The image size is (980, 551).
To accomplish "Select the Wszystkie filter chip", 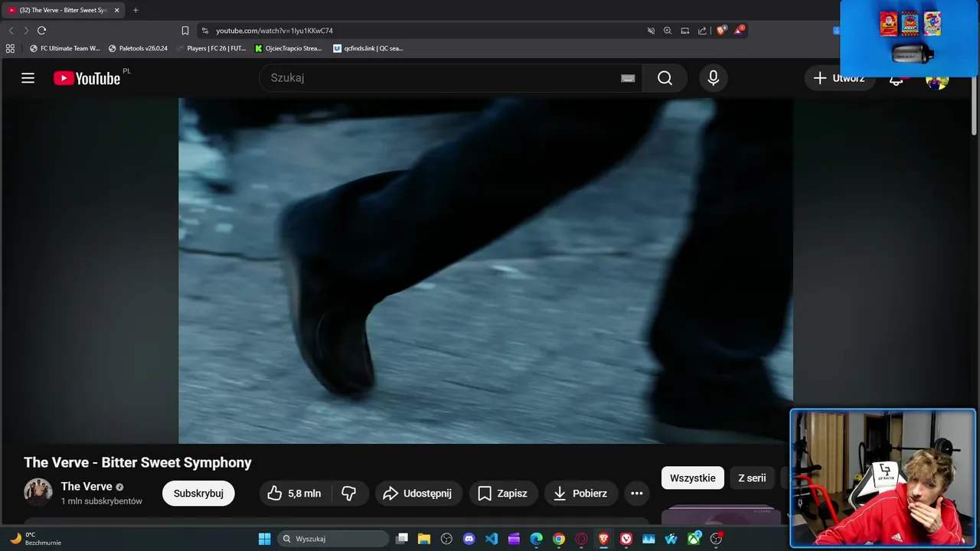I will point(693,478).
